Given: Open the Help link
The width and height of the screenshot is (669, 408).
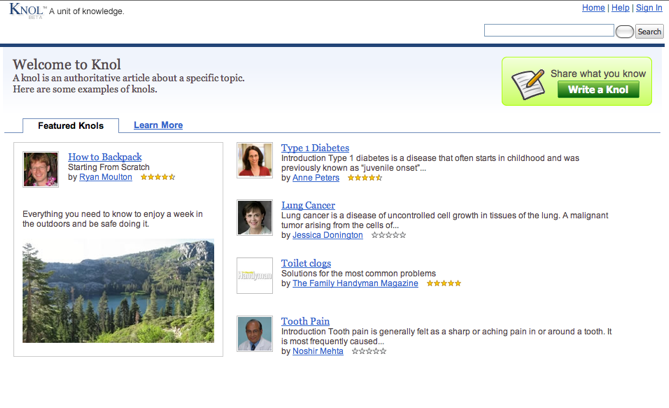Looking at the screenshot, I should point(620,8).
